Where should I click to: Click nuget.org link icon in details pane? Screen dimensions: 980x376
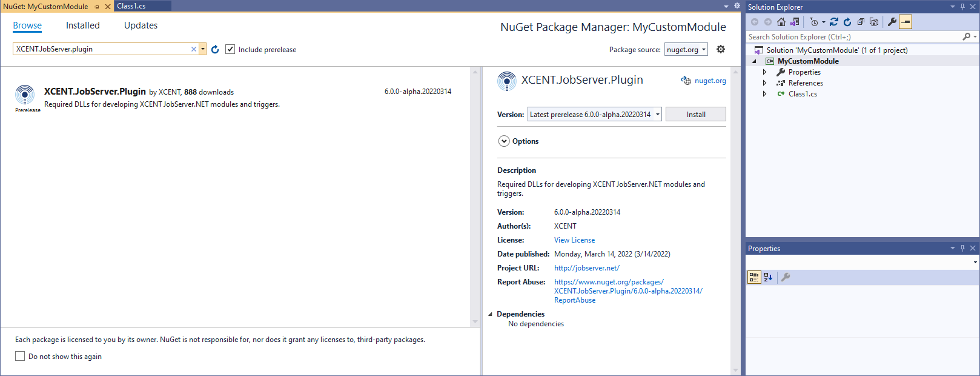pos(686,81)
